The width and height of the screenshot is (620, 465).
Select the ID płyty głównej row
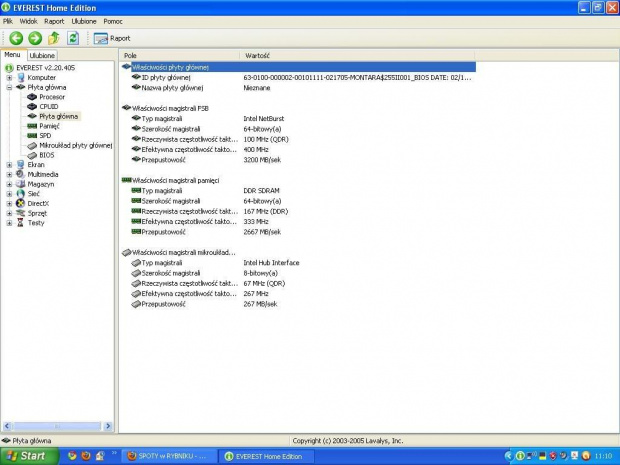pyautogui.click(x=299, y=78)
